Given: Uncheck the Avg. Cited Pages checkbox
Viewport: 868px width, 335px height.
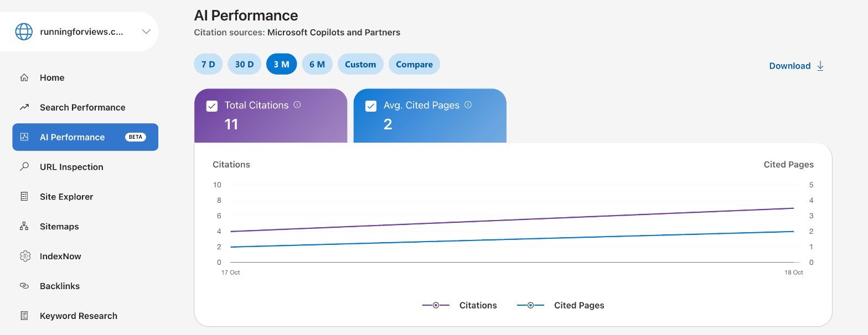Looking at the screenshot, I should 371,106.
